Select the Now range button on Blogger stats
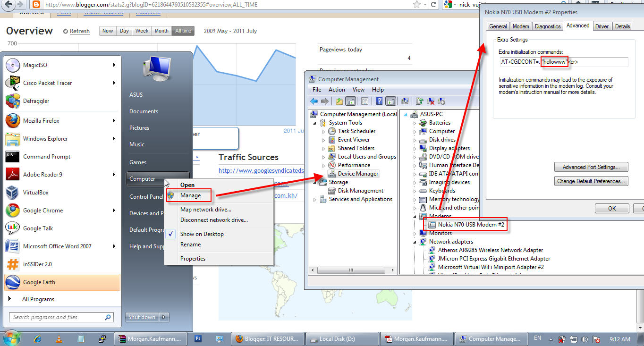The width and height of the screenshot is (644, 346). [x=108, y=31]
